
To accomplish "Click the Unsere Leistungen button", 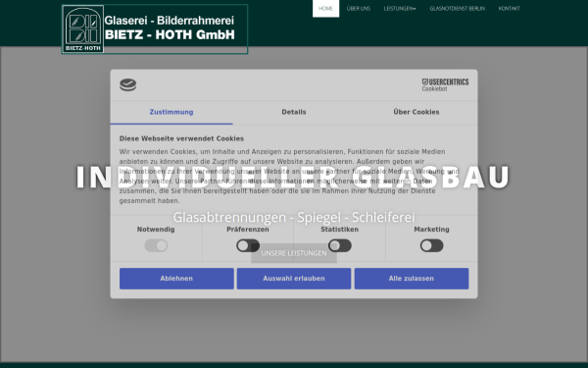I will point(294,253).
